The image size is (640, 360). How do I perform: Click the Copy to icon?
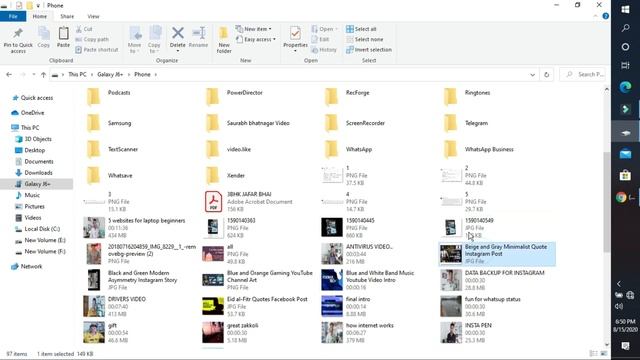point(154,33)
